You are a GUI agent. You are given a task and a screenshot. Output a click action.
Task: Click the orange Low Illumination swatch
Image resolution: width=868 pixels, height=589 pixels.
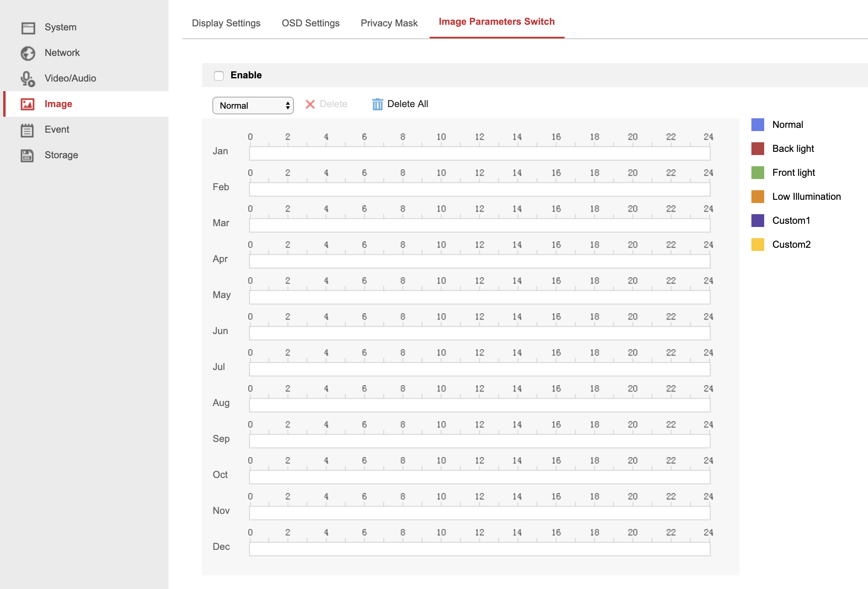757,196
